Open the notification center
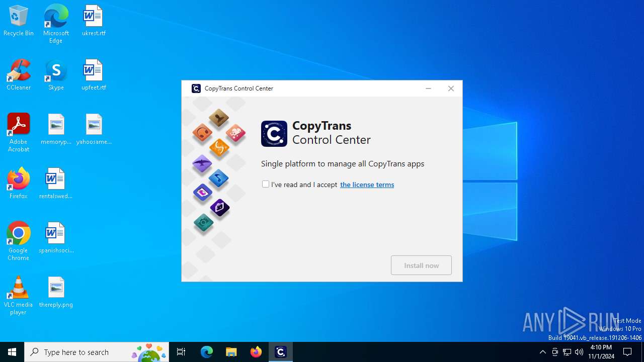 (628, 352)
